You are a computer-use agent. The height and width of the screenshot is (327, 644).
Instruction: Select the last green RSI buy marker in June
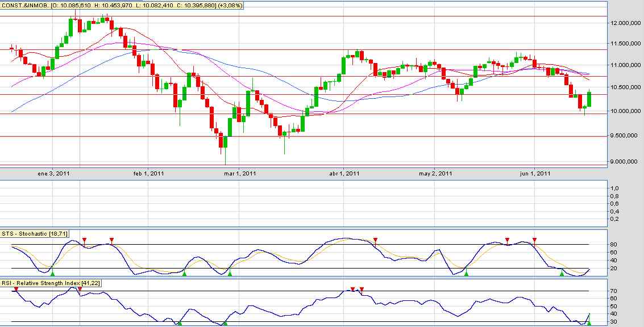[x=589, y=324]
